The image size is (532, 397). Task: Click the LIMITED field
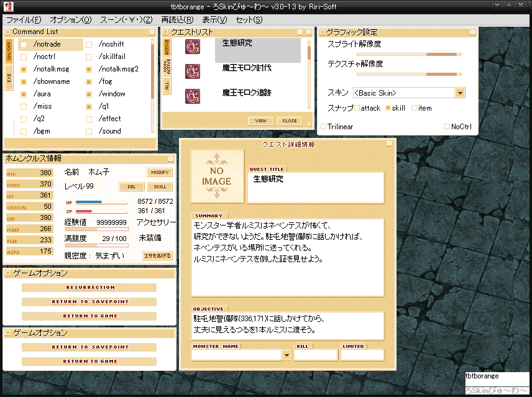[363, 355]
